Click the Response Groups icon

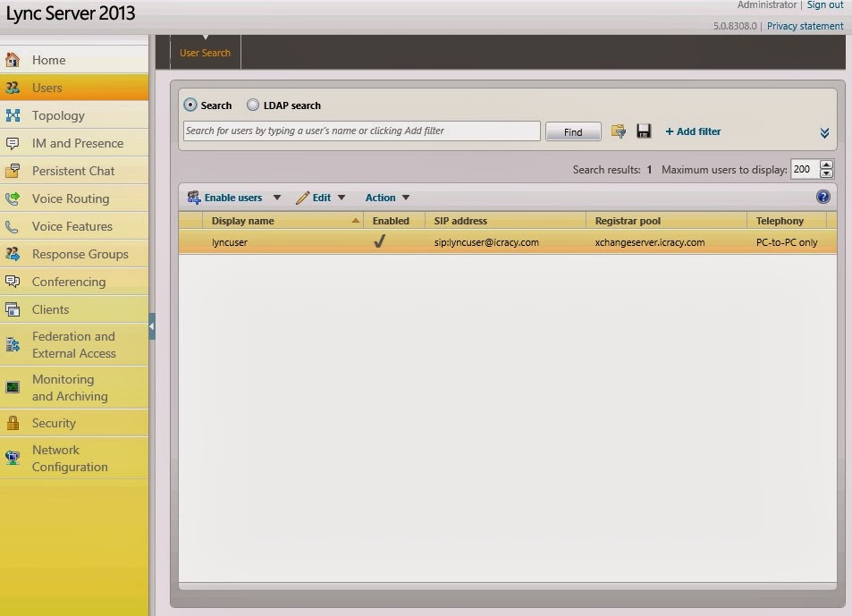13,254
